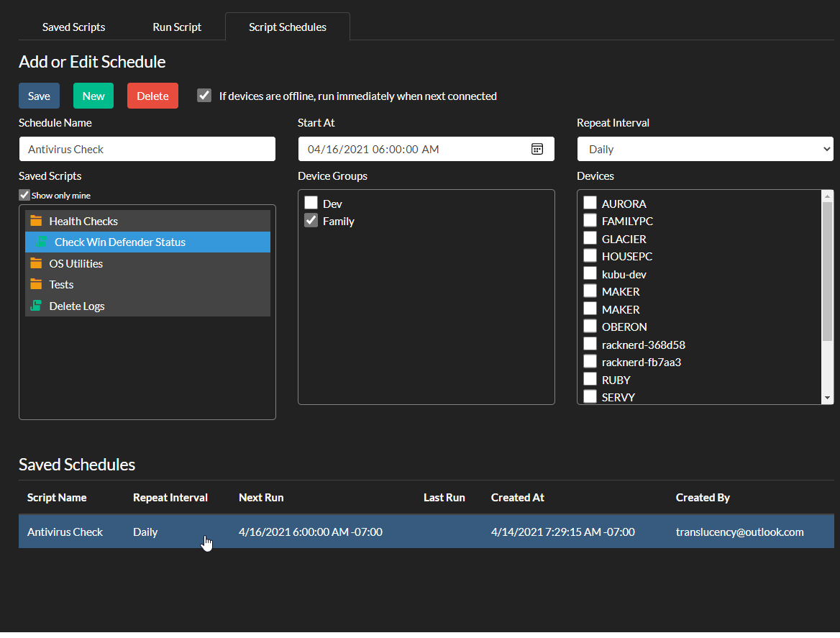The image size is (840, 638).
Task: Expand the OS Utilities folder
Action: [76, 263]
